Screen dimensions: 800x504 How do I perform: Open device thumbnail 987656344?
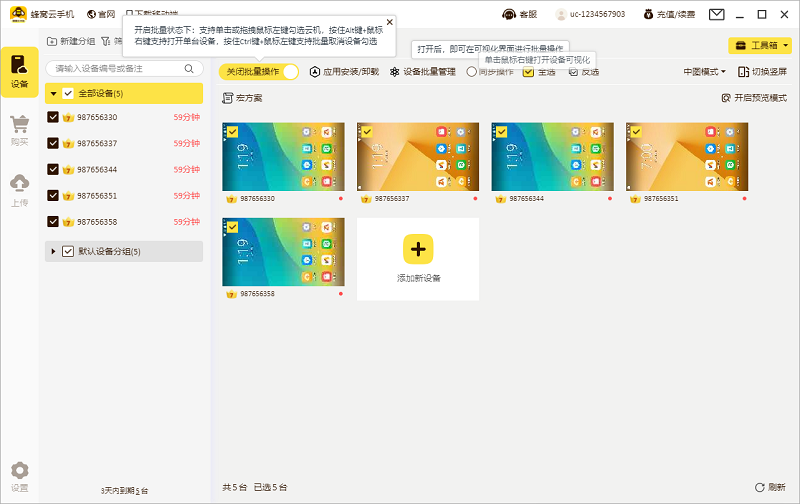553,157
